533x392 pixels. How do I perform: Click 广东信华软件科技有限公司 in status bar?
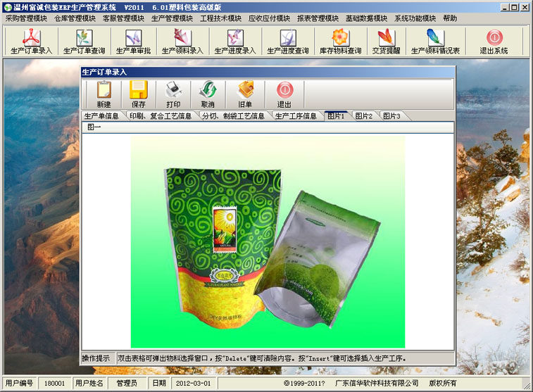tap(377, 383)
